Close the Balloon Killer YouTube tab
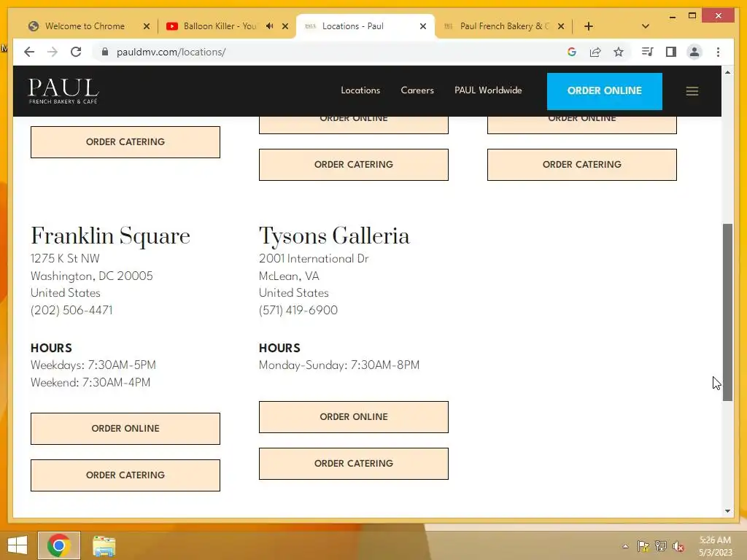 [285, 26]
